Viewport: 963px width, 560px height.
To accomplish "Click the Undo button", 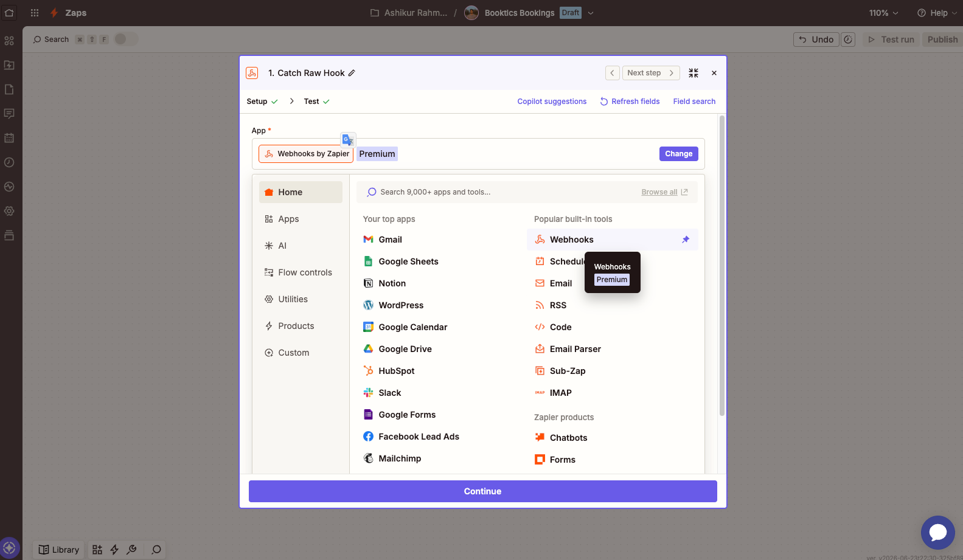I will pyautogui.click(x=816, y=40).
